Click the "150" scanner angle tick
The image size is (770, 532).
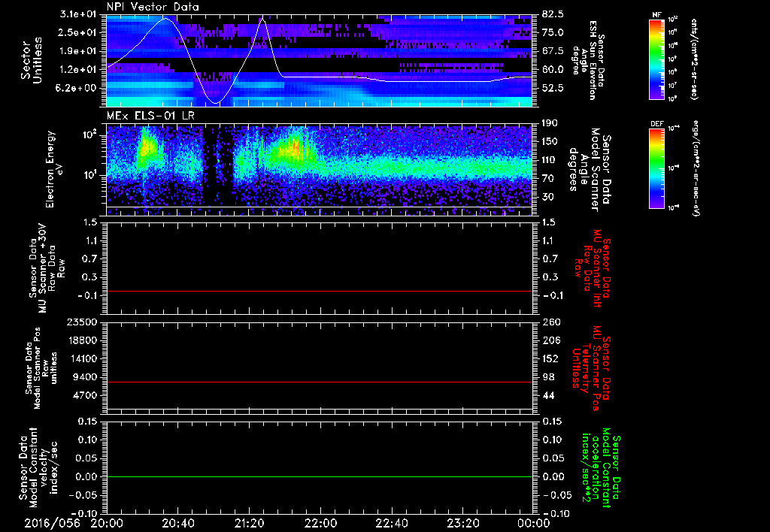pyautogui.click(x=550, y=142)
